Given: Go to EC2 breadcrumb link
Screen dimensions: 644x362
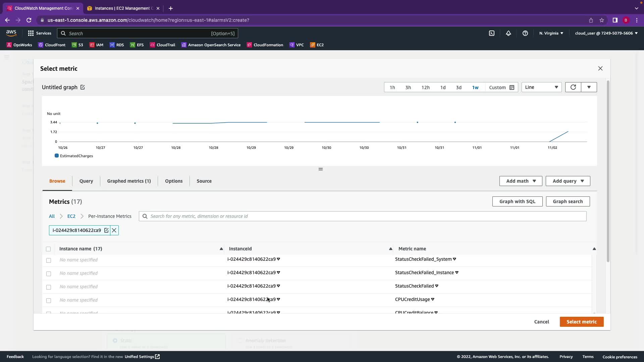Looking at the screenshot, I should click(x=71, y=216).
